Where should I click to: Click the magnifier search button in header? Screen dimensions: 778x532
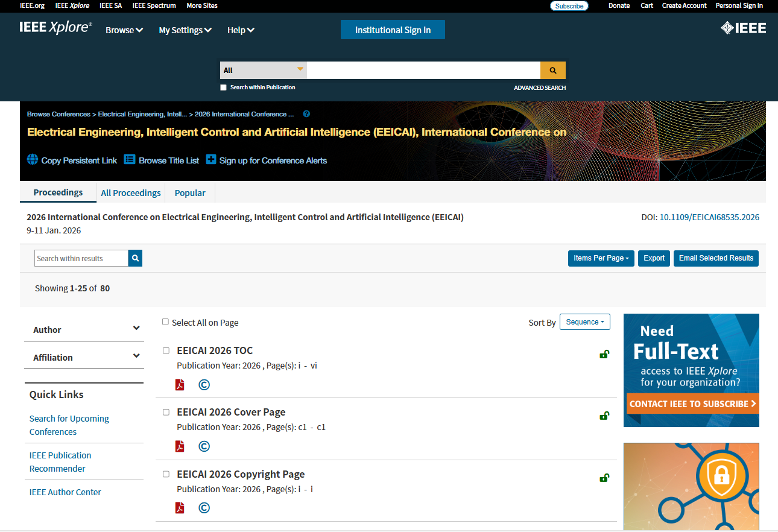[x=552, y=70]
